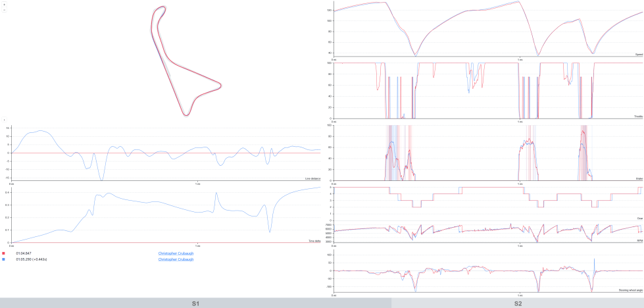Zoom out on the track map
Screen dimensions: 644x308
[x=5, y=10]
